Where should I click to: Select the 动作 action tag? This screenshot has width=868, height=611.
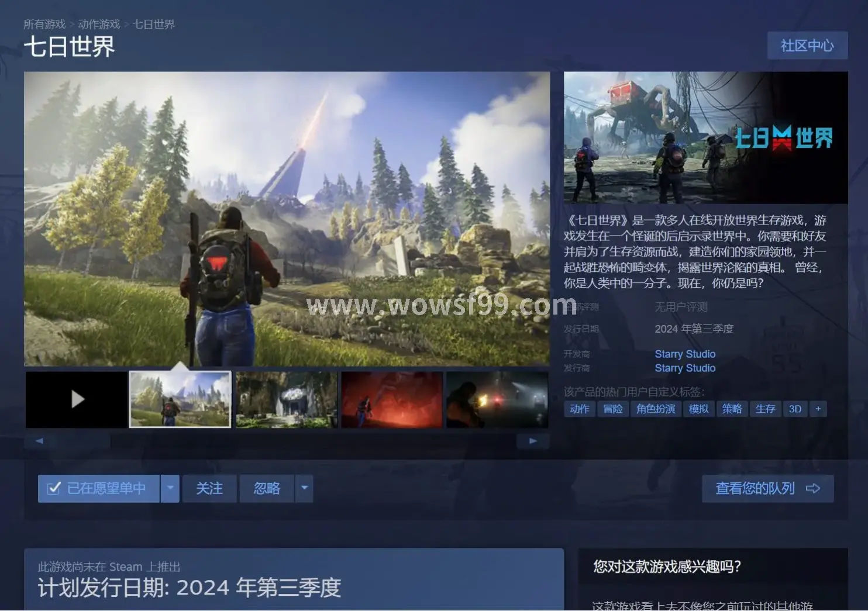click(578, 409)
